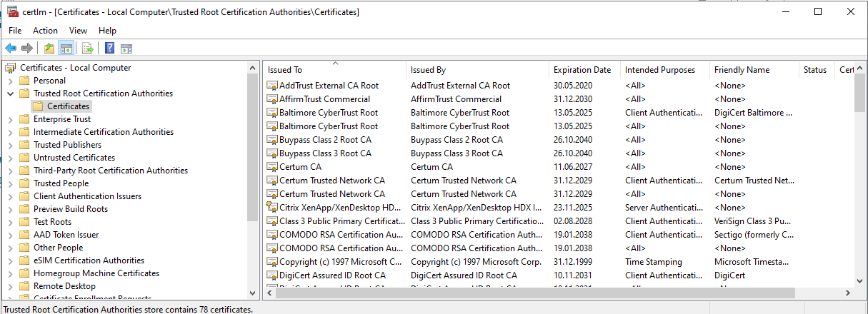The height and width of the screenshot is (314, 868).
Task: Click the Test Roots folder icon
Action: (x=24, y=222)
